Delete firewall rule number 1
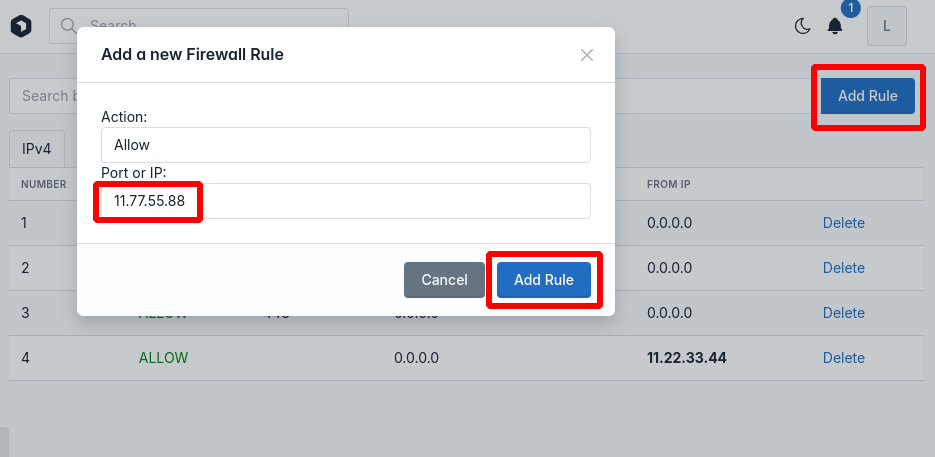This screenshot has height=457, width=935. 844,223
